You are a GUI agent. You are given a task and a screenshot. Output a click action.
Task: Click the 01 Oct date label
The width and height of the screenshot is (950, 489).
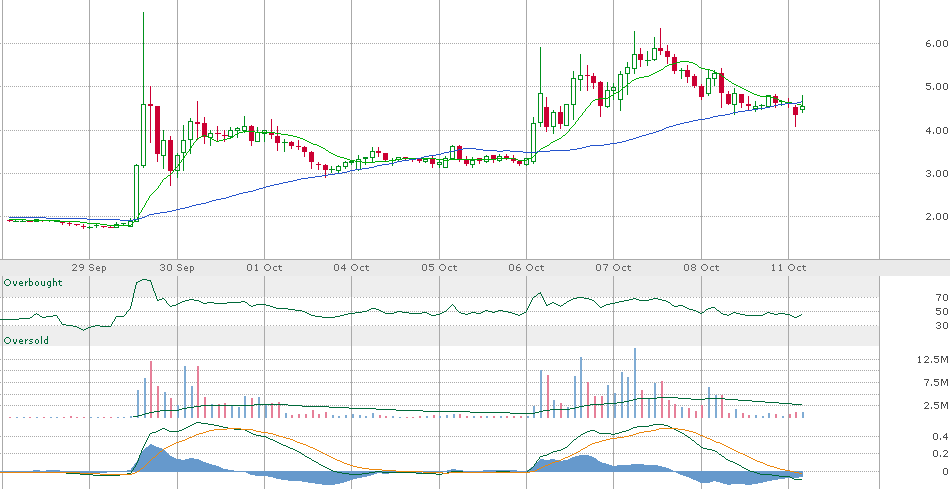click(265, 268)
